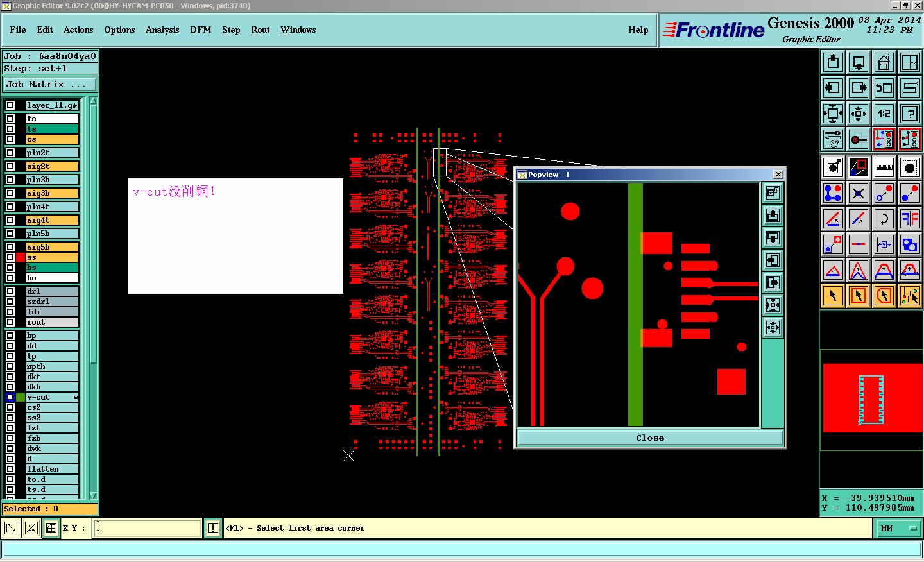This screenshot has height=562, width=924.
Task: Click the question mark help icon
Action: pos(910,114)
